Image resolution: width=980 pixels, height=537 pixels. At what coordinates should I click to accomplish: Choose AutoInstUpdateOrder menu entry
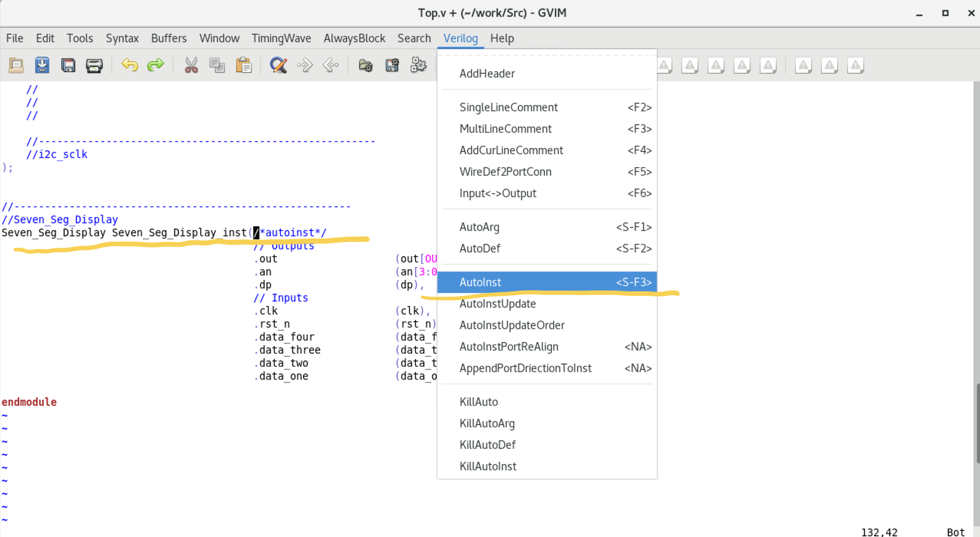click(547, 325)
